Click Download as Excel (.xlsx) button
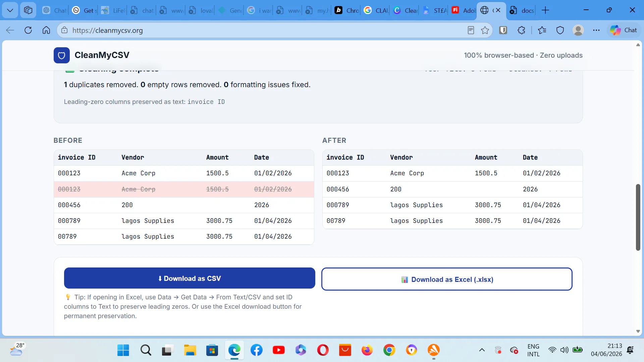Viewport: 644px width, 362px height. click(447, 279)
